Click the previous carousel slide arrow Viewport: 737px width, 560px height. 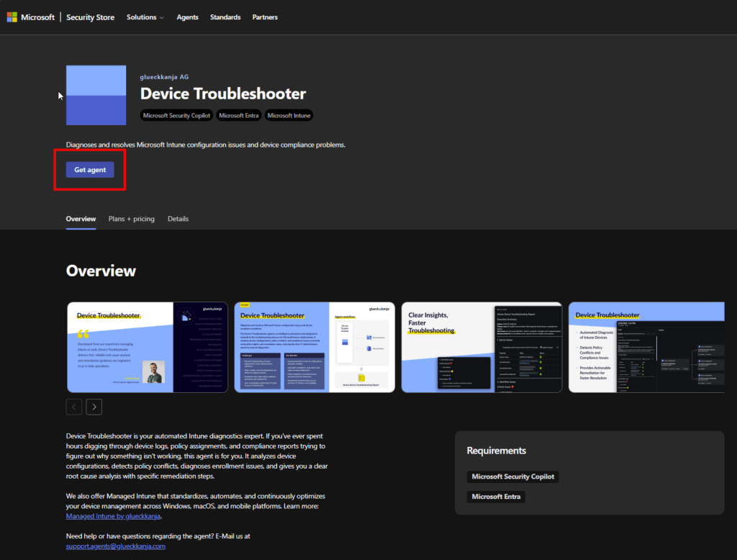(x=74, y=407)
